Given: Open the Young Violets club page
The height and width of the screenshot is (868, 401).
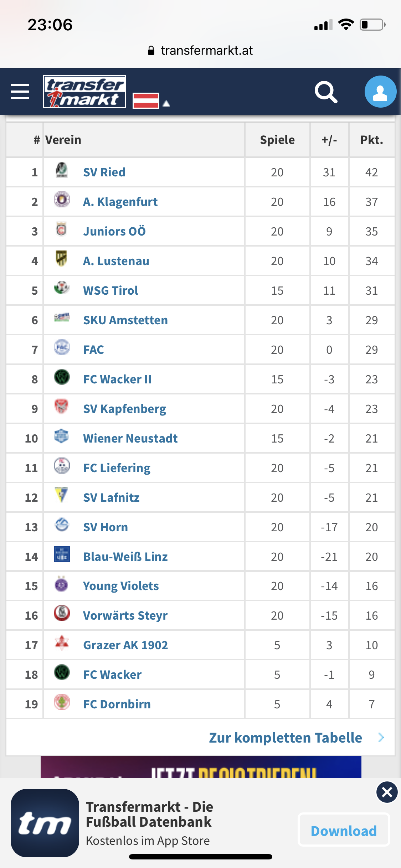Looking at the screenshot, I should (121, 586).
